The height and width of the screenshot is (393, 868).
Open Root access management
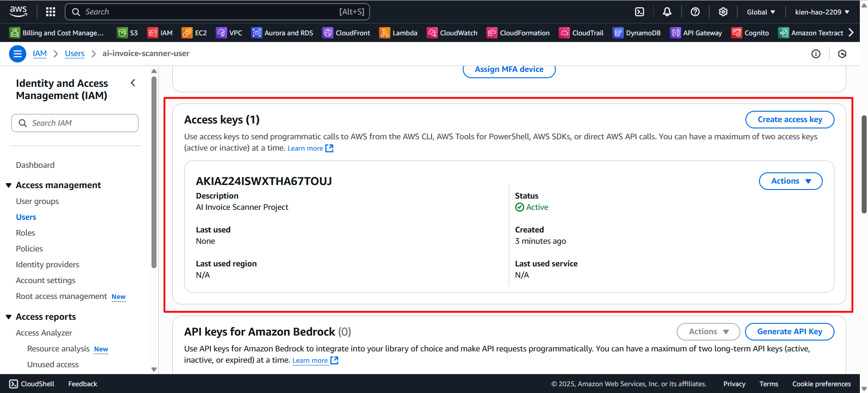click(62, 296)
